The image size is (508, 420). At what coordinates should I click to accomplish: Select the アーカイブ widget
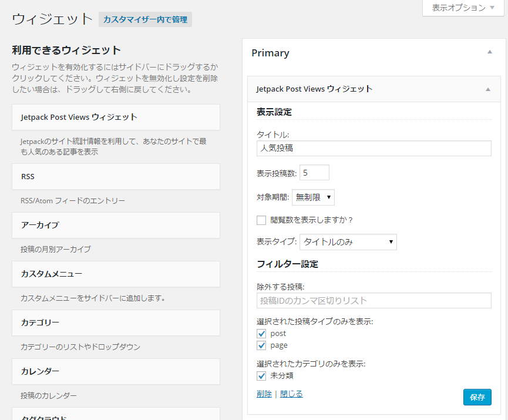point(115,226)
